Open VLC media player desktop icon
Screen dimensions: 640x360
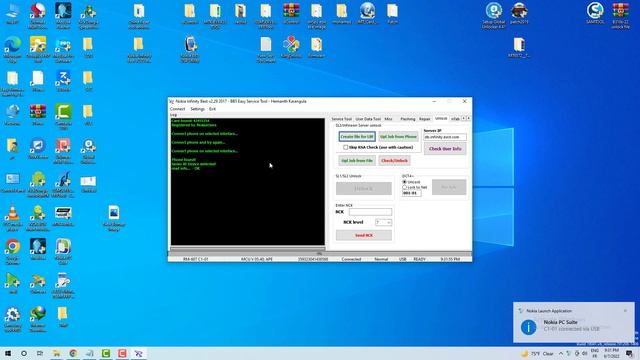click(x=12, y=217)
